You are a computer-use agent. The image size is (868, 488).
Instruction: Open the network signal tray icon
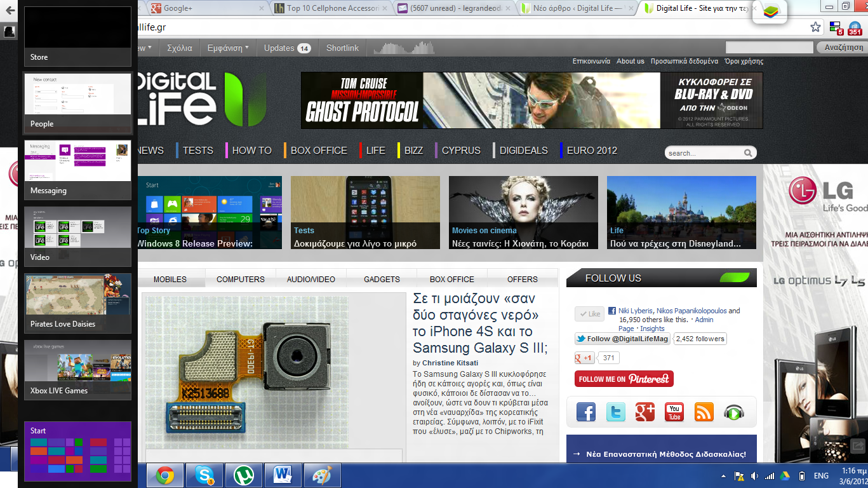coord(770,476)
